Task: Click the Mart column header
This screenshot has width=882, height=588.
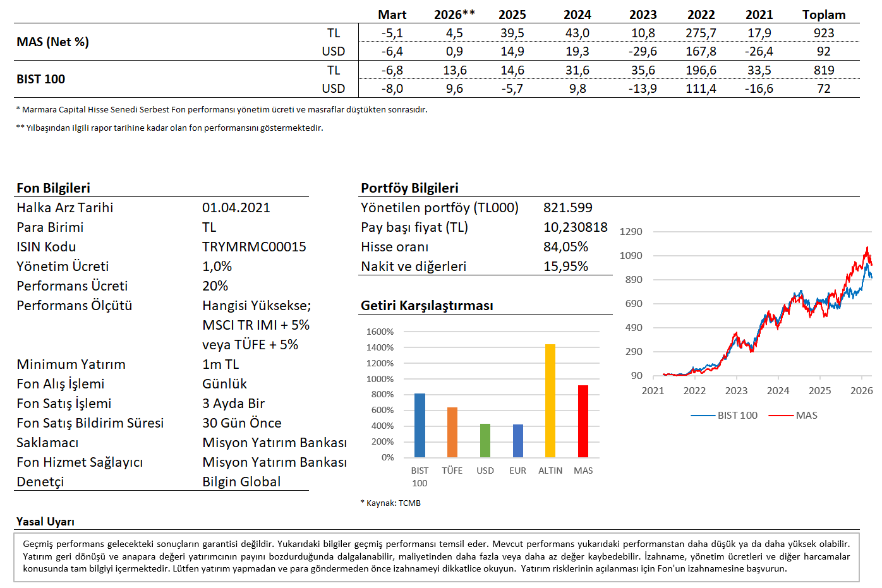Action: (392, 15)
